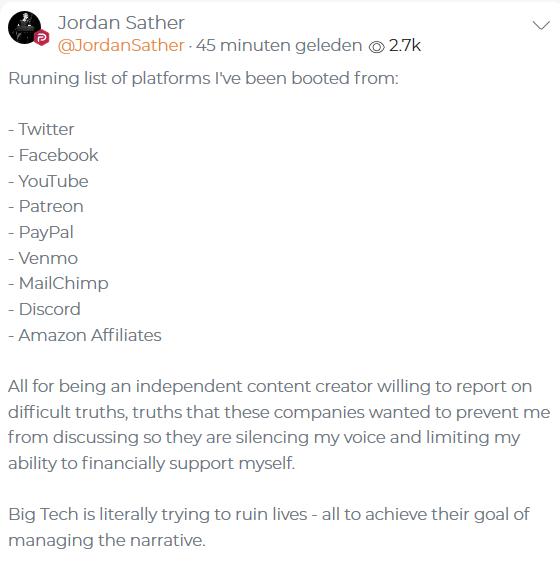This screenshot has width=560, height=568.
Task: Click the "Running list of platforms" line
Action: (x=203, y=78)
